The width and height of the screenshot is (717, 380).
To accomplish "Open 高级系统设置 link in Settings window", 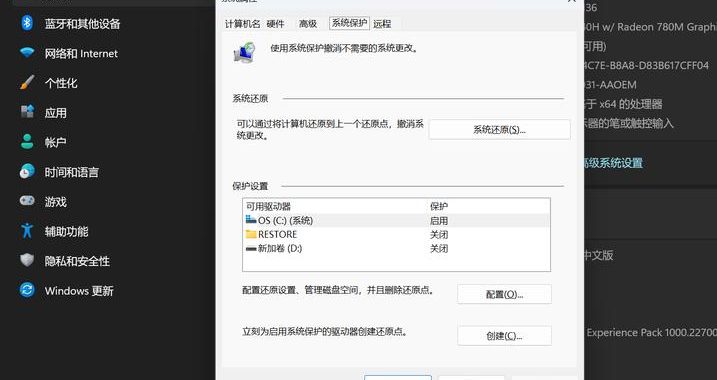I will point(613,163).
